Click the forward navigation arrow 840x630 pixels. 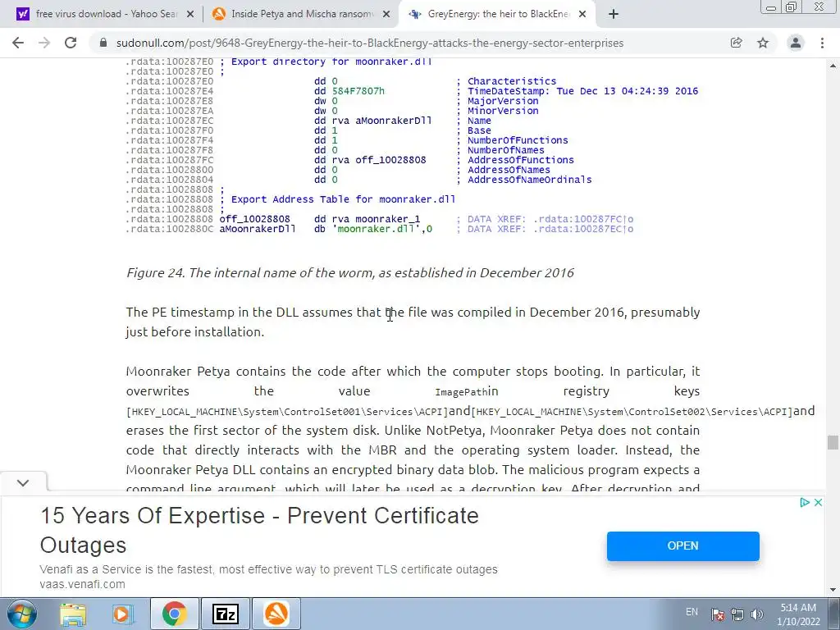44,43
